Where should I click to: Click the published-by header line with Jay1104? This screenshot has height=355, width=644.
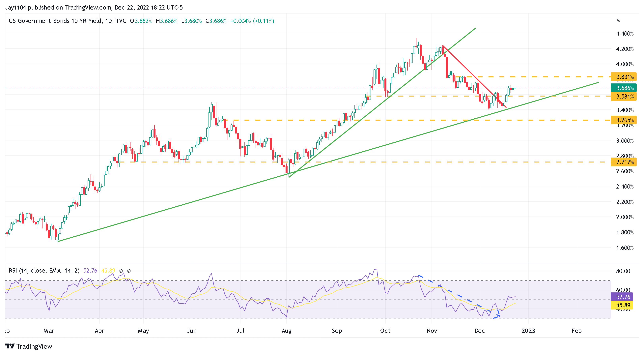pos(94,8)
